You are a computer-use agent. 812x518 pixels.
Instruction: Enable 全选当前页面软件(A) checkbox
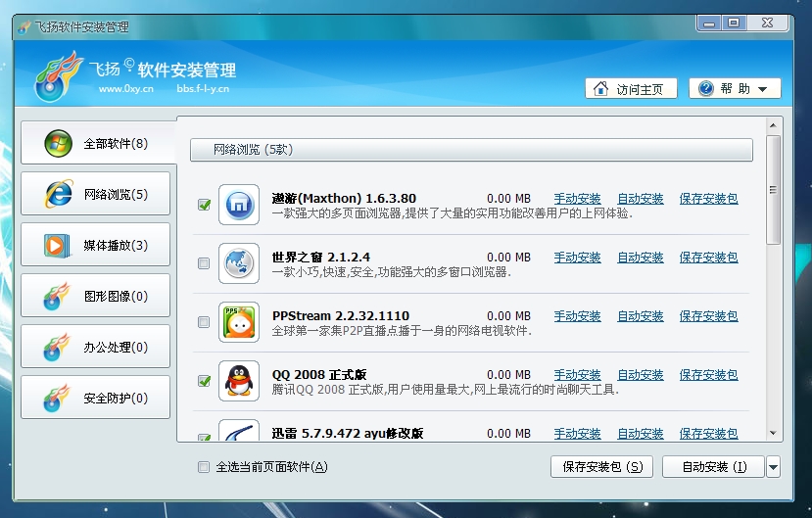[204, 467]
